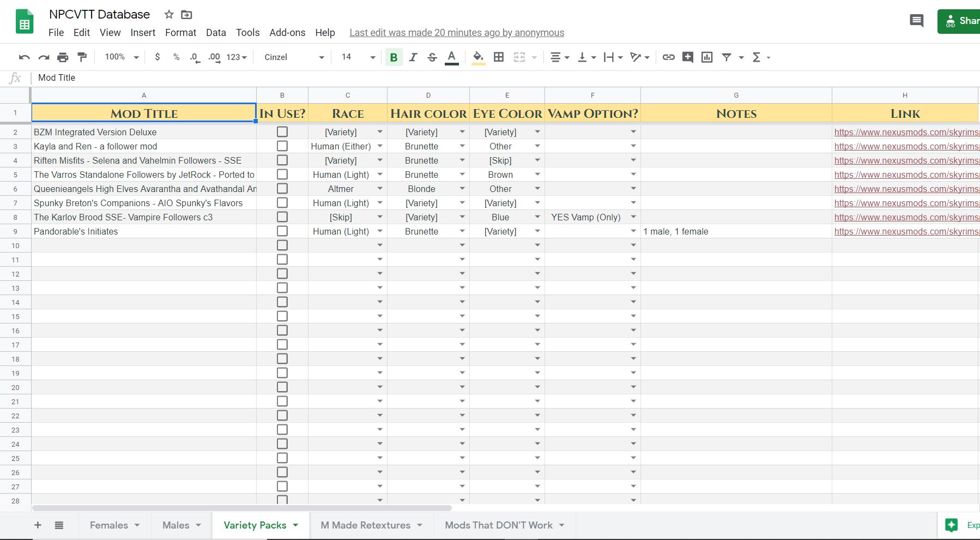This screenshot has width=980, height=540.
Task: Insert a chart using toolbar icon
Action: point(707,57)
